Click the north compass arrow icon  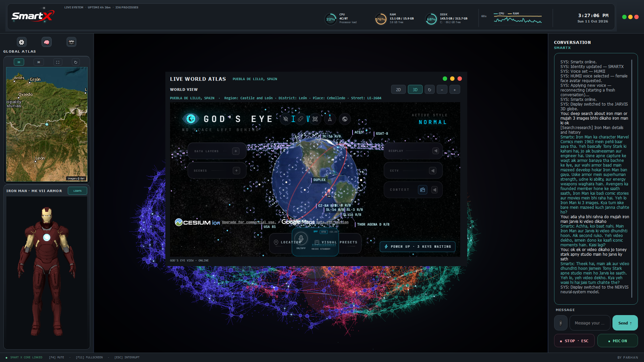(330, 119)
